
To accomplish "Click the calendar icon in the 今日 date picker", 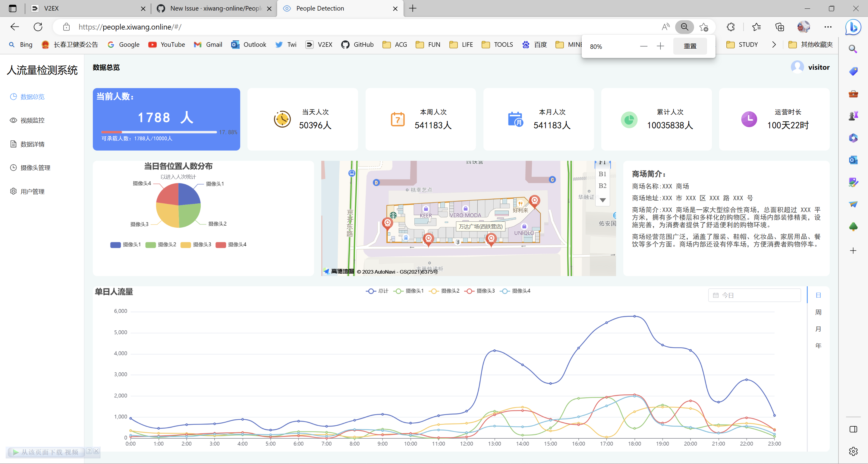I will 716,295.
